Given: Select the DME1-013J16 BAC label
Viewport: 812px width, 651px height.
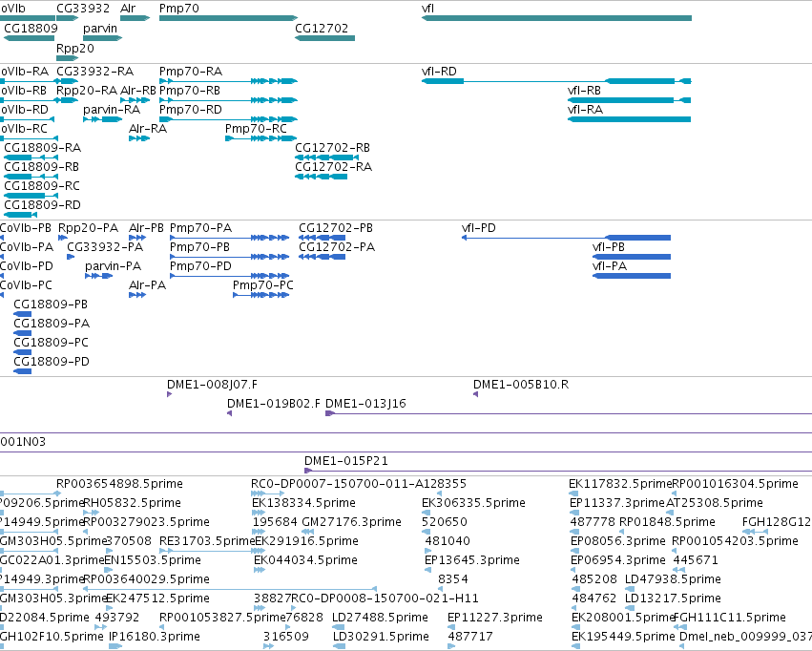Looking at the screenshot, I should (x=365, y=405).
